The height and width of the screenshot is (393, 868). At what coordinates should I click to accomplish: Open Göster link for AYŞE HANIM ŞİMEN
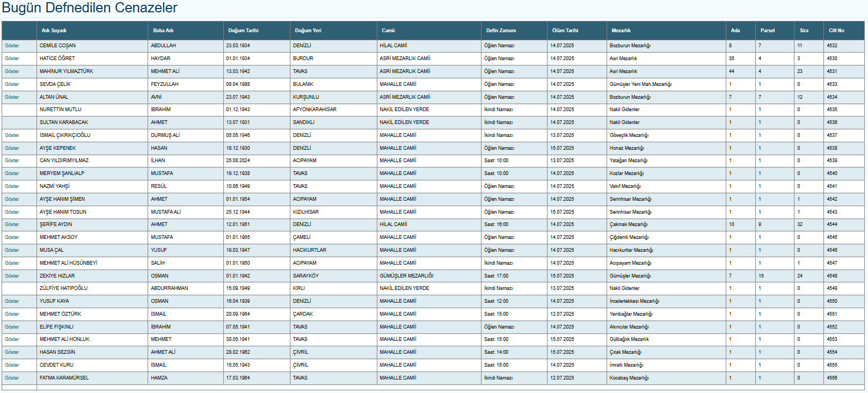(x=12, y=199)
